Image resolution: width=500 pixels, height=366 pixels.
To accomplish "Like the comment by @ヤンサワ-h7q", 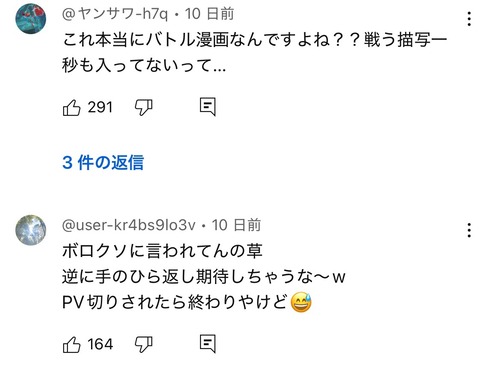I will point(72,108).
